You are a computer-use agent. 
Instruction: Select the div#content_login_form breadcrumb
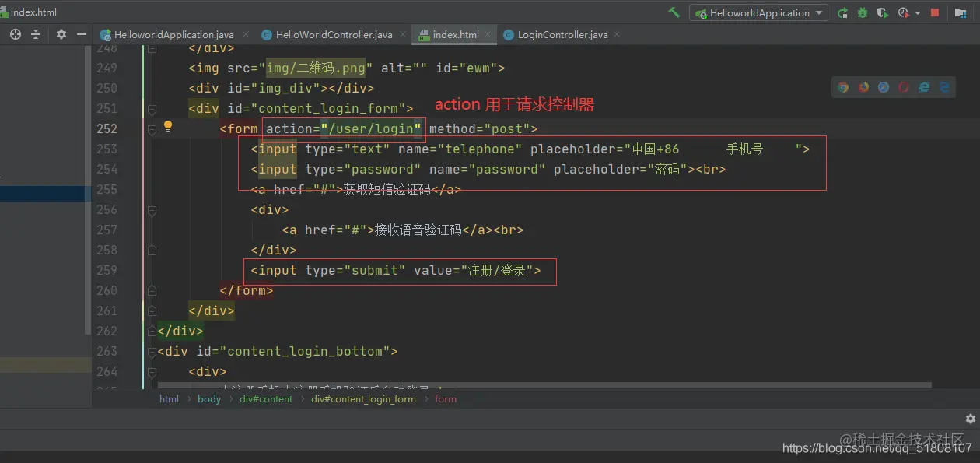[x=363, y=399]
